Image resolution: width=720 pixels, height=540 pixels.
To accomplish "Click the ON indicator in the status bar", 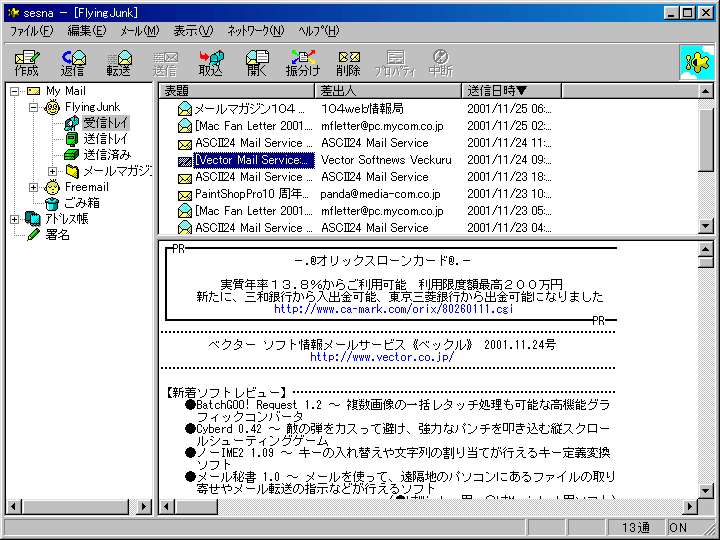I will [x=678, y=528].
